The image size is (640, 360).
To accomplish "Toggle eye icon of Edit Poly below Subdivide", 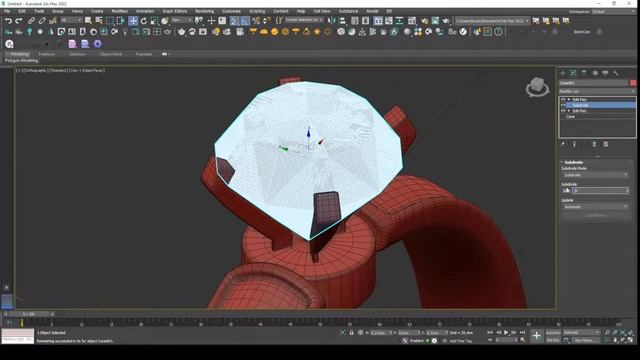I will pyautogui.click(x=563, y=111).
